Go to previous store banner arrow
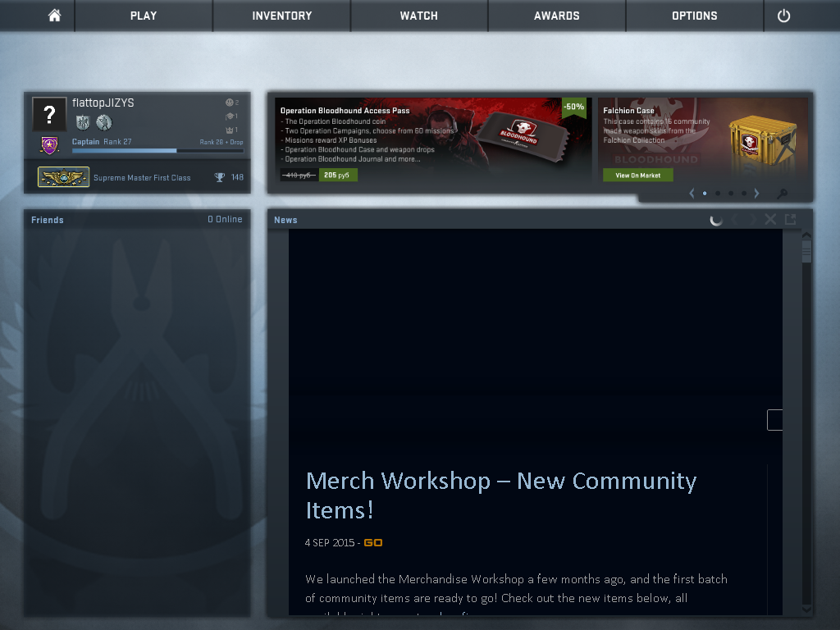This screenshot has height=630, width=840. point(692,194)
